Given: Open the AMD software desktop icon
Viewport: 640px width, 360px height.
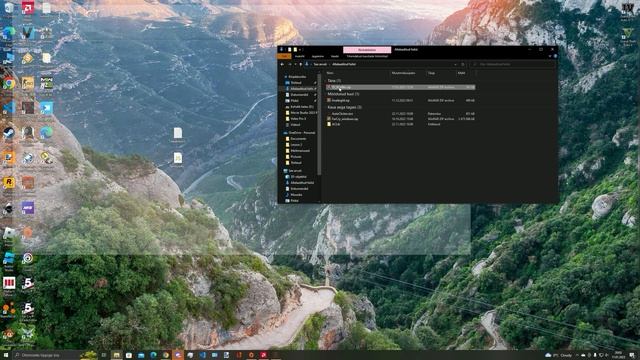Looking at the screenshot, I should pos(28,8).
